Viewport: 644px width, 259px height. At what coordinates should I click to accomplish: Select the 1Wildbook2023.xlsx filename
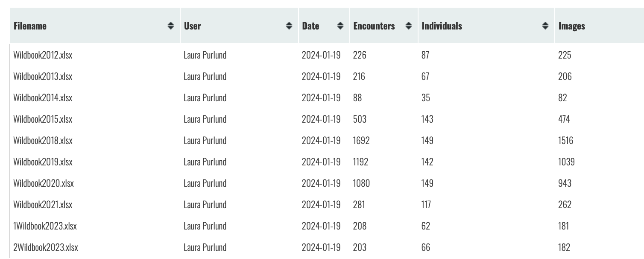click(x=45, y=226)
